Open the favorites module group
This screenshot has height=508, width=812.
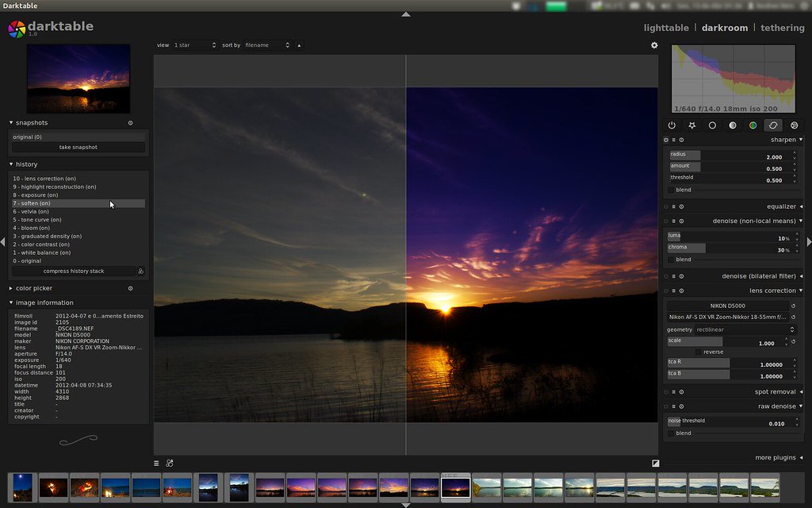click(x=692, y=125)
